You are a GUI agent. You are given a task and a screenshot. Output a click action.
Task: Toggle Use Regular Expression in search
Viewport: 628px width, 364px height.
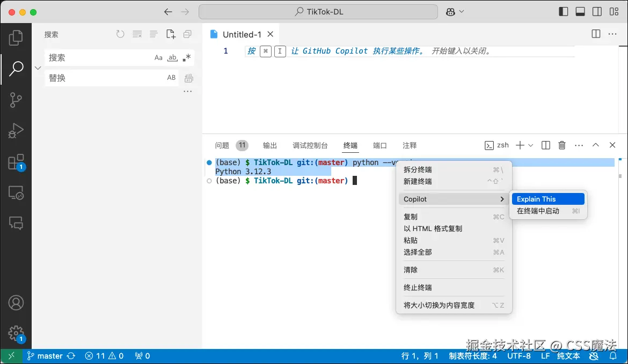pyautogui.click(x=186, y=57)
